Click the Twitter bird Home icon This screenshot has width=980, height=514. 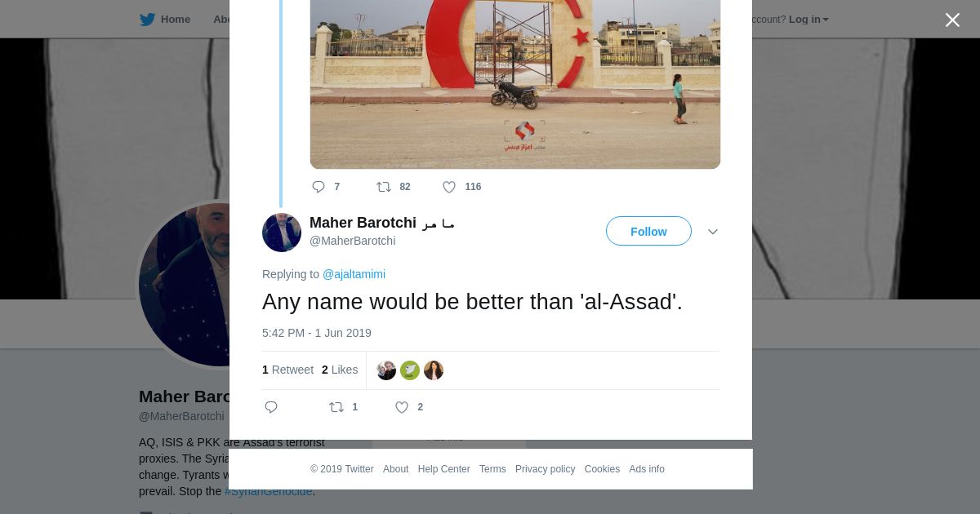[x=148, y=20]
